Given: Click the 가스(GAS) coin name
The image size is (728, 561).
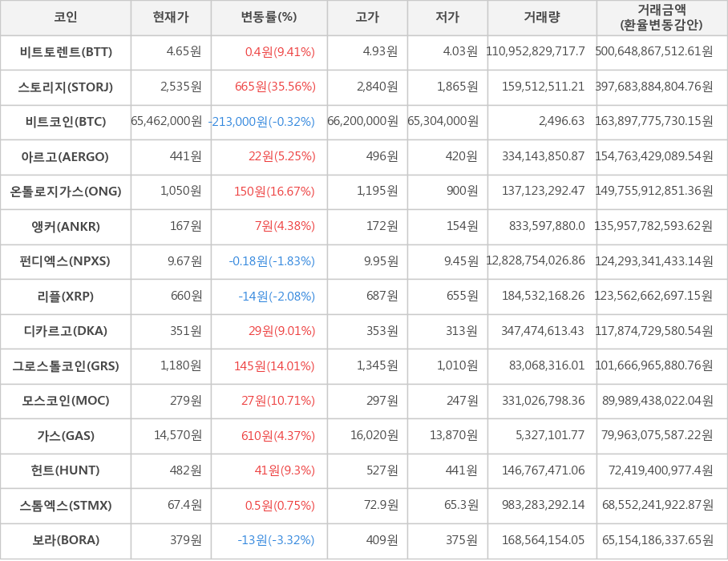Looking at the screenshot, I should point(66,436).
